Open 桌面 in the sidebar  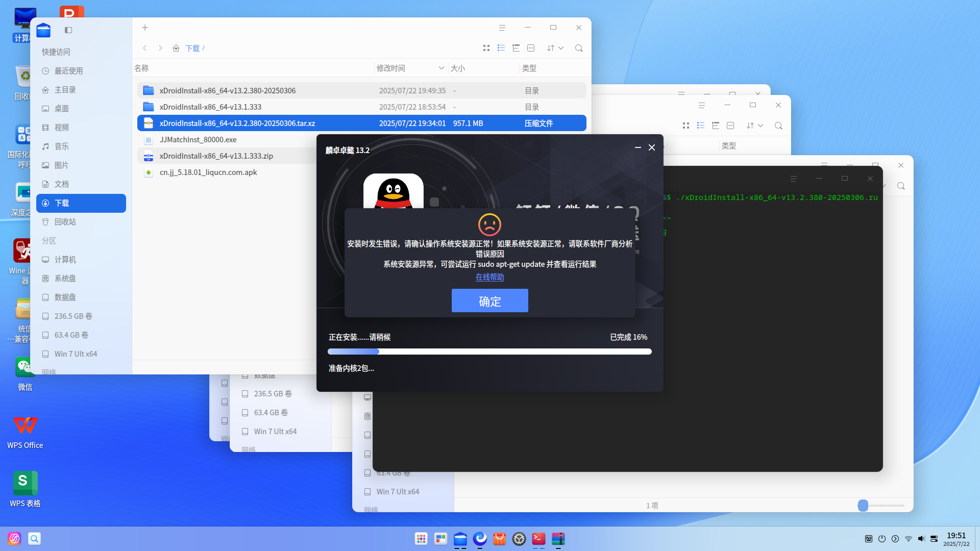(81, 109)
